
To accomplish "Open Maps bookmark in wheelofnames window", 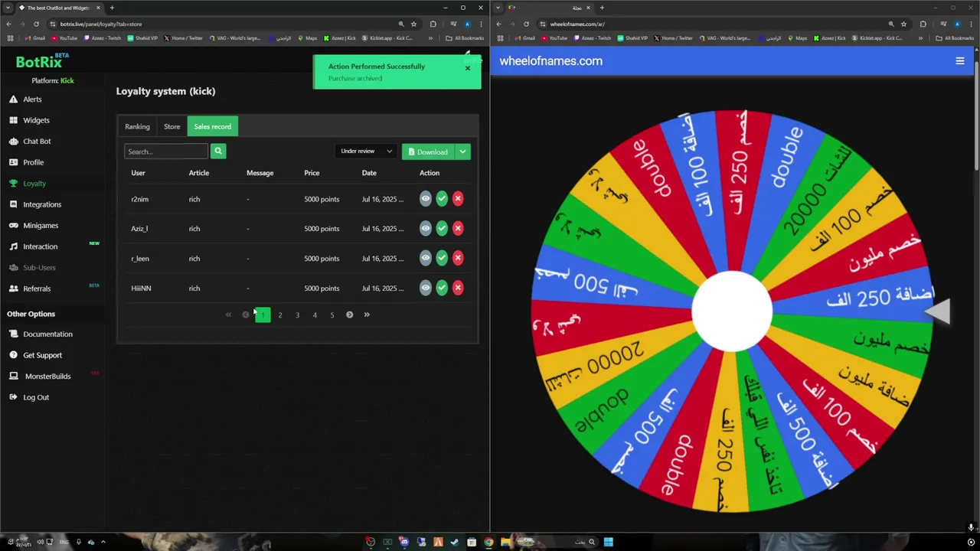I will click(x=797, y=38).
